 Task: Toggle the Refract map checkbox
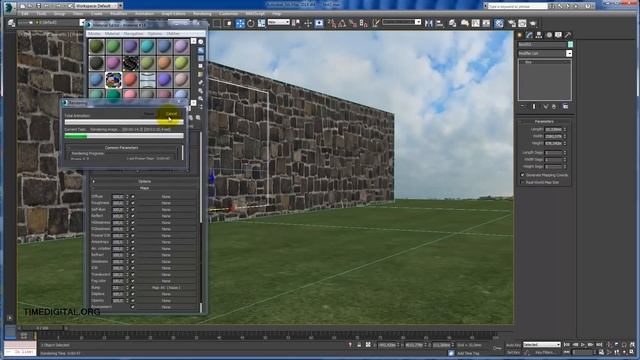point(133,255)
